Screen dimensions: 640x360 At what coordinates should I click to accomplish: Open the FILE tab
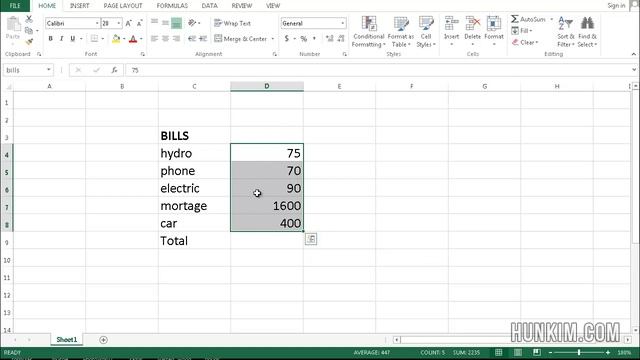point(15,6)
